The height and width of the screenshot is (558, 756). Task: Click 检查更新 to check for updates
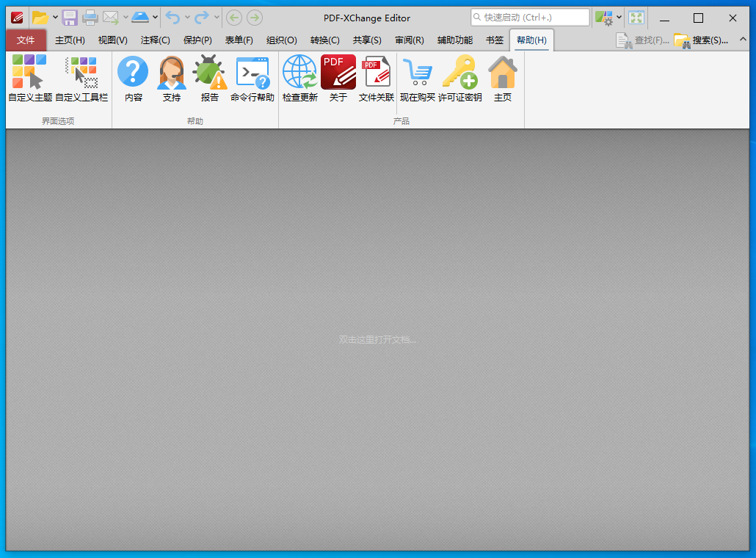coord(299,72)
